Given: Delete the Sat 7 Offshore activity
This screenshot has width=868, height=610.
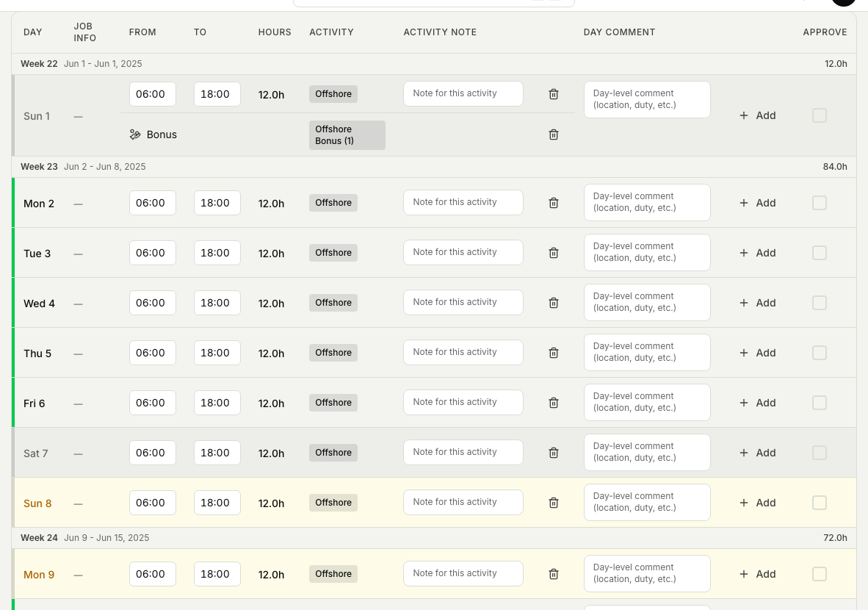Looking at the screenshot, I should click(x=554, y=453).
